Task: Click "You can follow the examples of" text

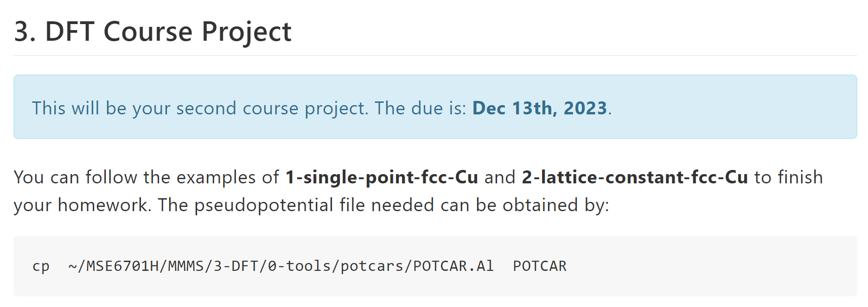Action: [x=146, y=177]
